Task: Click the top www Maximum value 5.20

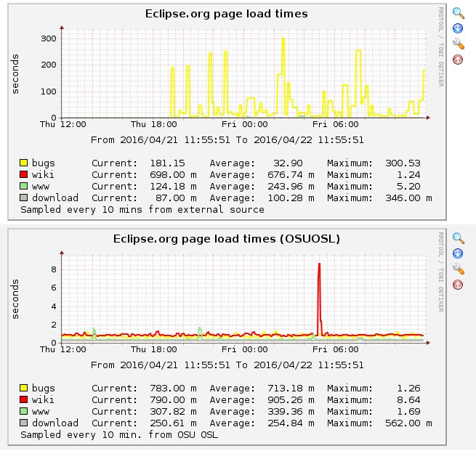Action: pyautogui.click(x=408, y=186)
